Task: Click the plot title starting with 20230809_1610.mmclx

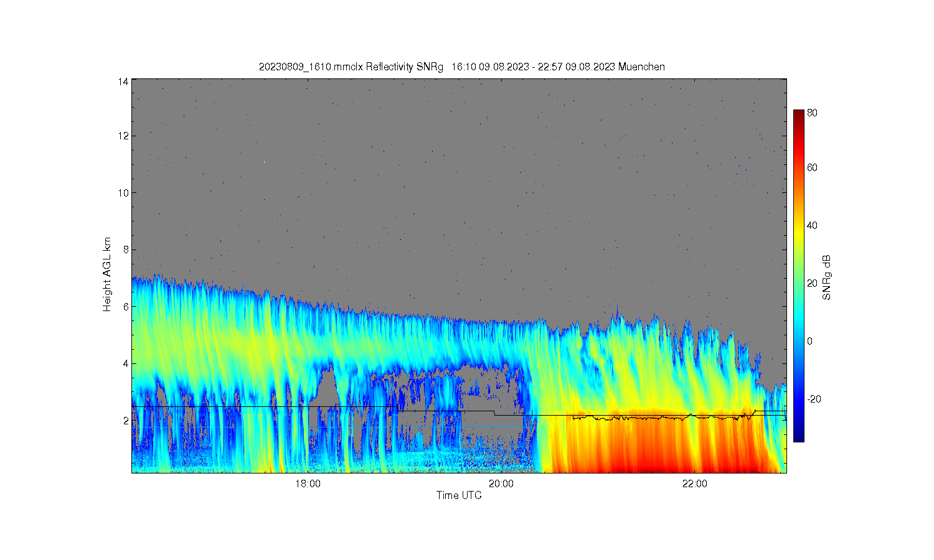Action: (462, 67)
